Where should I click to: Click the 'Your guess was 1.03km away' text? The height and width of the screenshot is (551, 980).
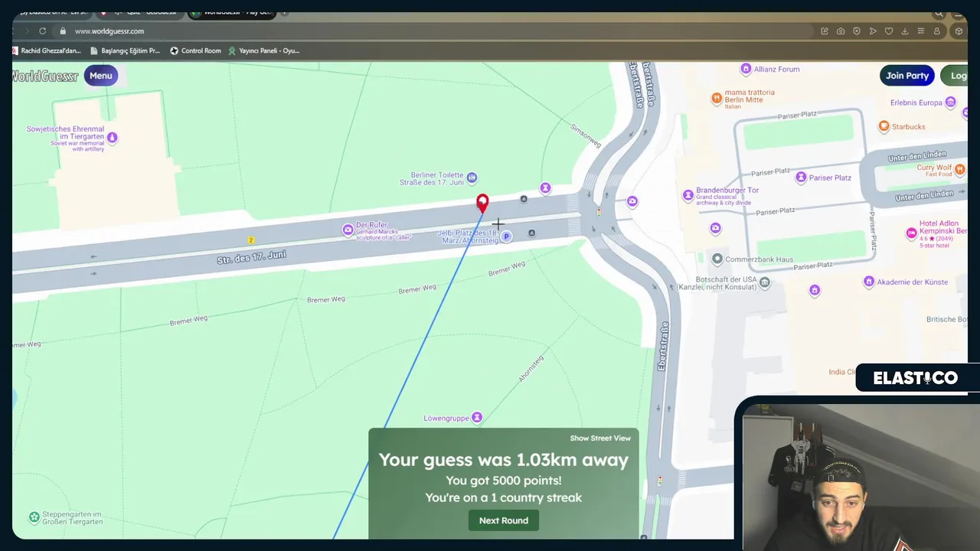(504, 460)
